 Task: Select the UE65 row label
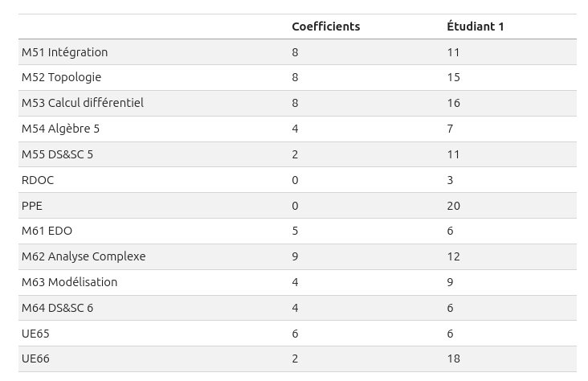35,334
